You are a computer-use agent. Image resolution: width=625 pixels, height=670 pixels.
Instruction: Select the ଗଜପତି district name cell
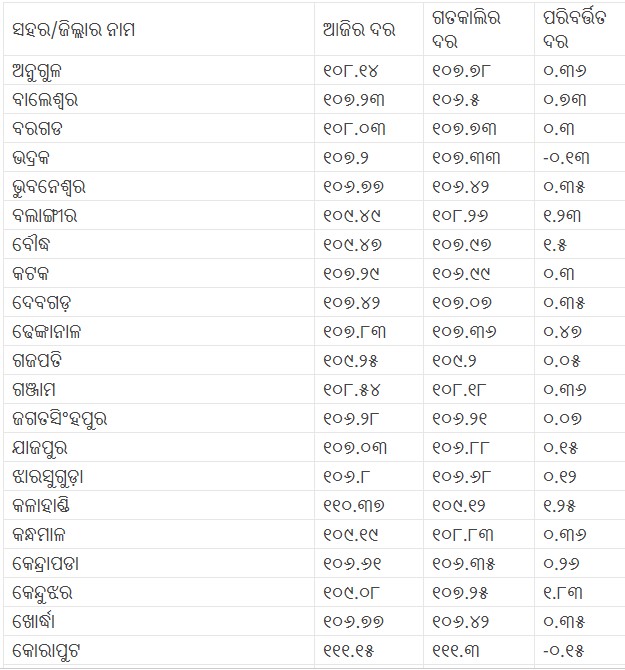pyautogui.click(x=42, y=360)
